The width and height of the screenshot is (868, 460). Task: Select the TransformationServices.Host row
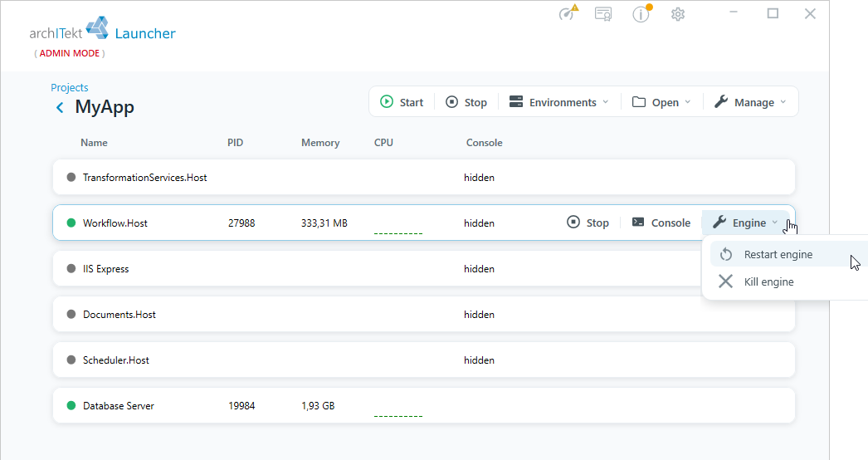click(424, 178)
